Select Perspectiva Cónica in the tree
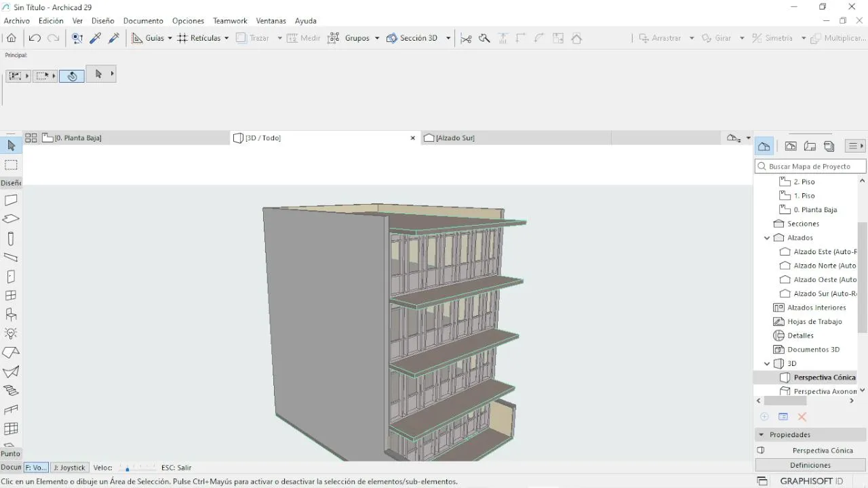The width and height of the screenshot is (868, 488). click(818, 378)
